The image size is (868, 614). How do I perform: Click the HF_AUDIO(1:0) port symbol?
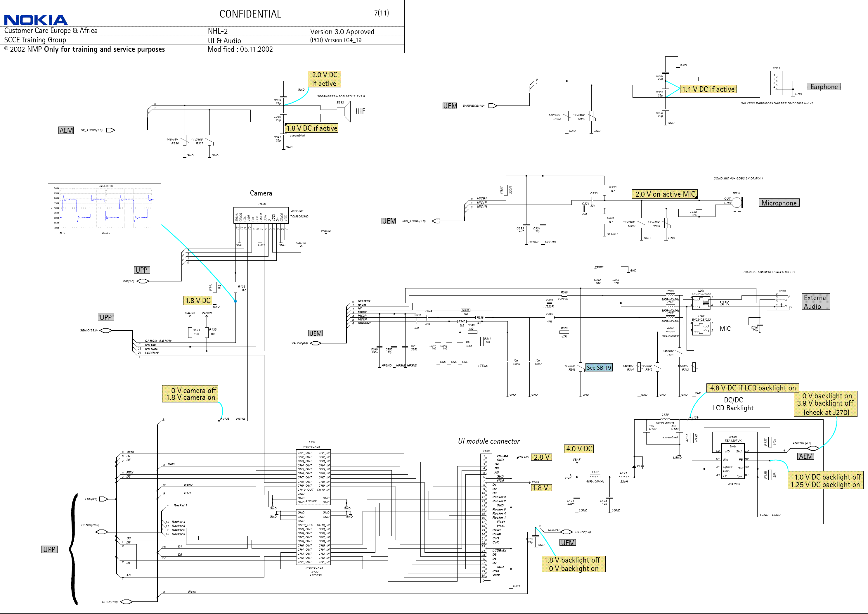coord(110,130)
